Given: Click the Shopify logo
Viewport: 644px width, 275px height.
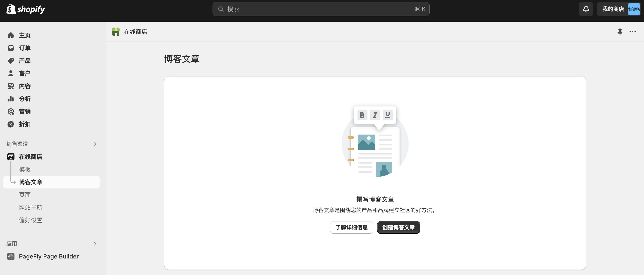Looking at the screenshot, I should pyautogui.click(x=26, y=9).
